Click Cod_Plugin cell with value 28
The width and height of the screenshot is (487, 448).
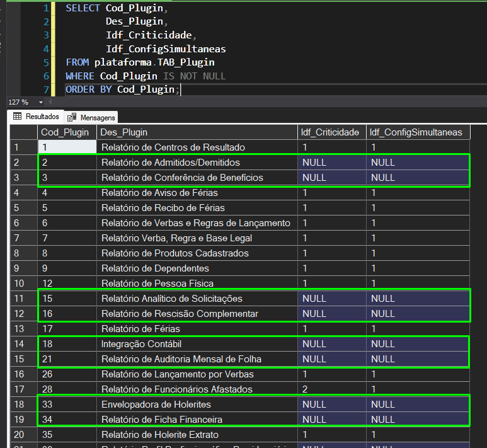(67, 389)
